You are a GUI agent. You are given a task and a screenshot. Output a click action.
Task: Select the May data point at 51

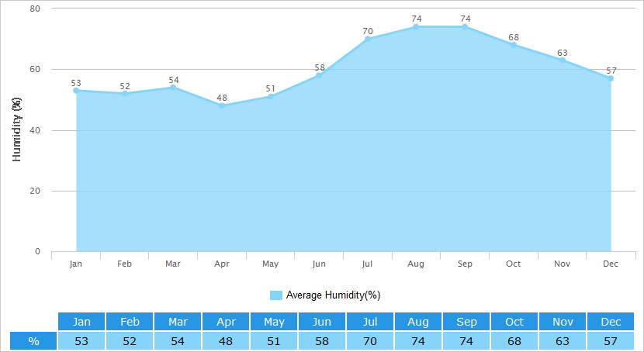click(x=271, y=97)
